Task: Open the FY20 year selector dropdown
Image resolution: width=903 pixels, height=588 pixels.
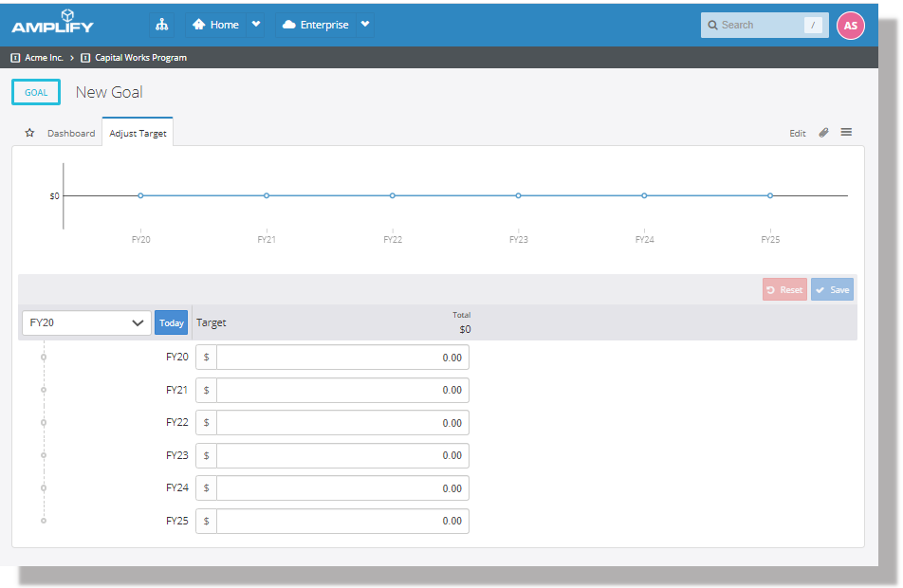Action: 86,322
